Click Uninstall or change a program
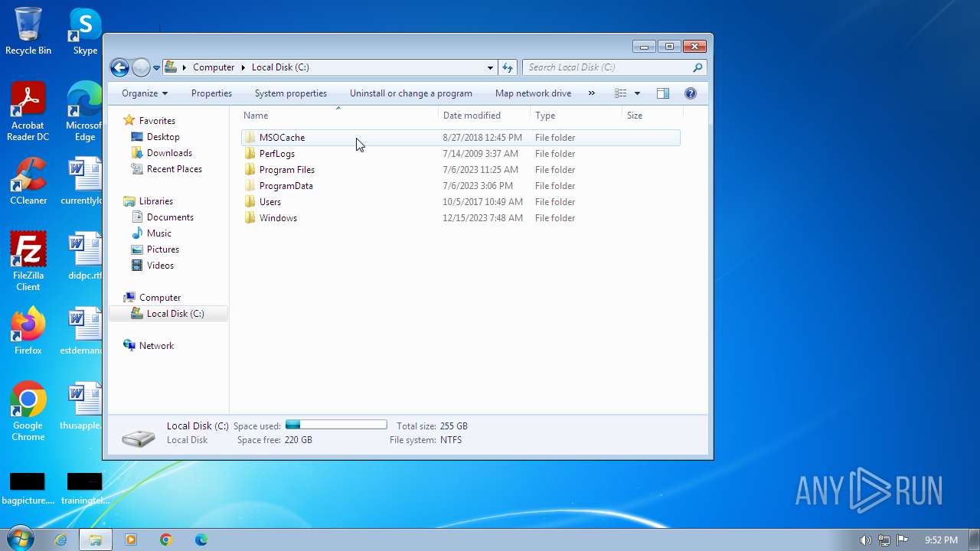 point(411,93)
